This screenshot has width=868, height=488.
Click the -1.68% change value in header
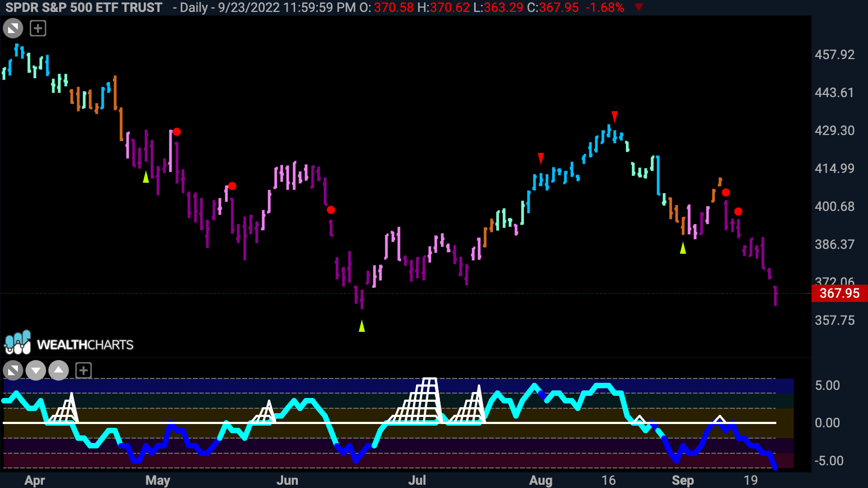[605, 8]
